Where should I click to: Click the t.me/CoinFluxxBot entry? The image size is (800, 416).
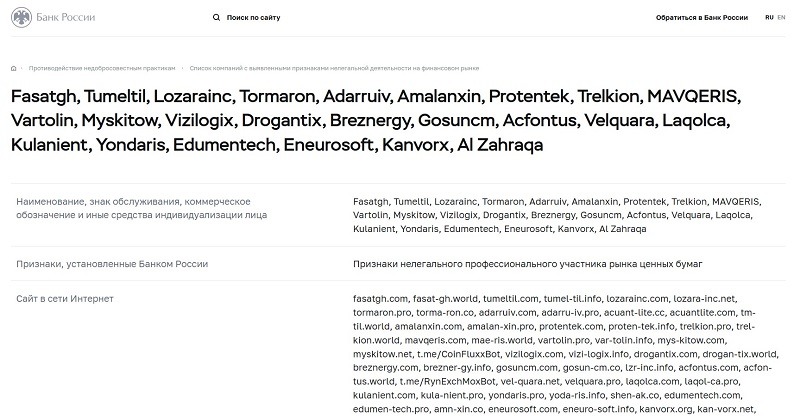pos(454,354)
